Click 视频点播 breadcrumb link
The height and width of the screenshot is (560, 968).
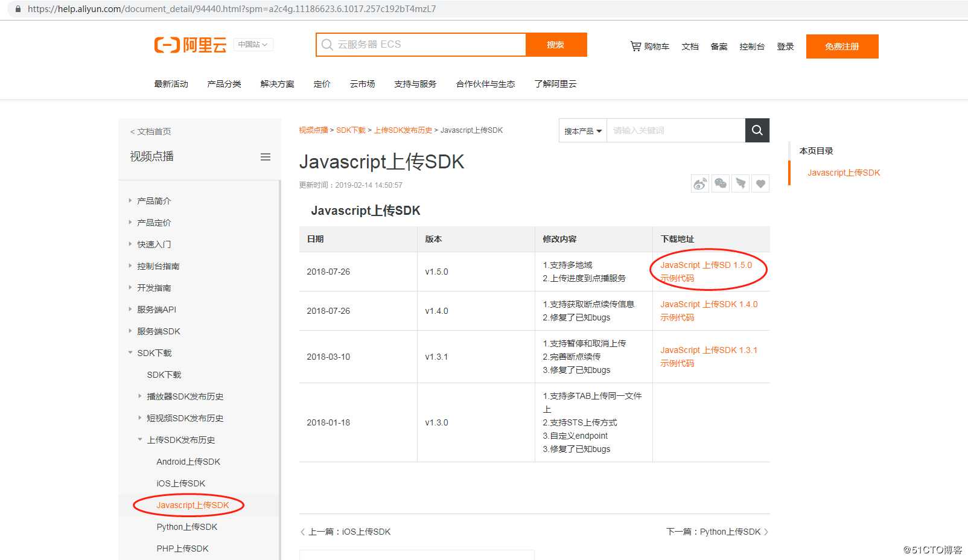[313, 130]
